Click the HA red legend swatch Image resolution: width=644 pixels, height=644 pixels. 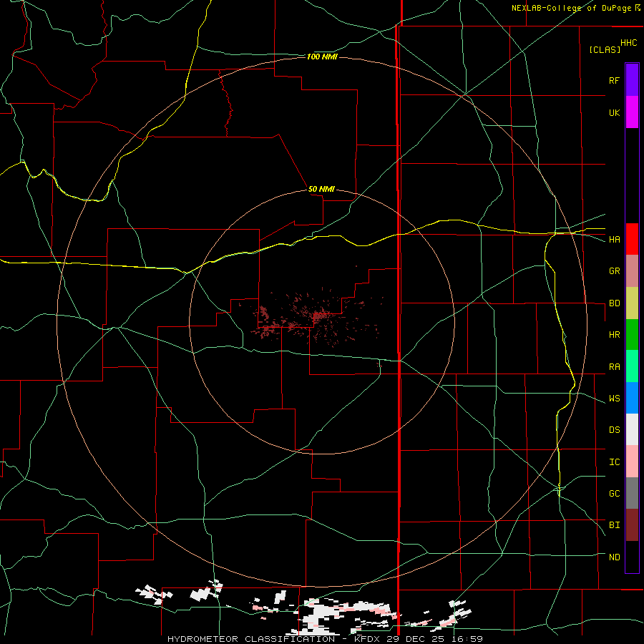coord(632,239)
